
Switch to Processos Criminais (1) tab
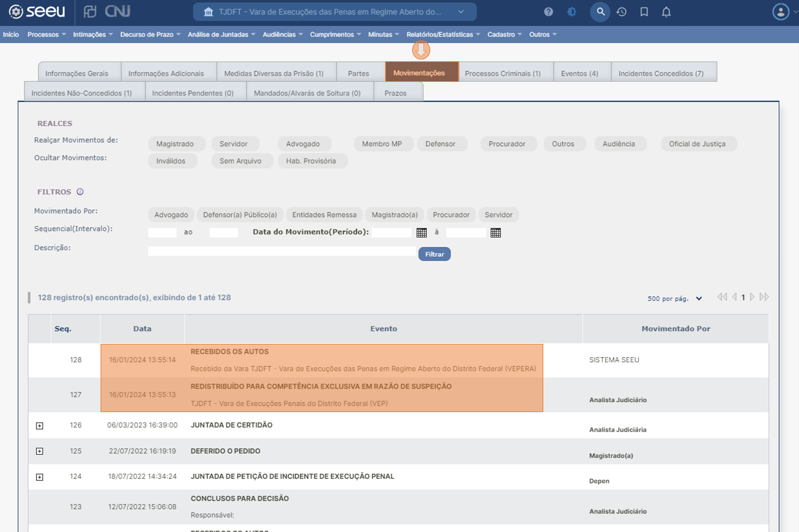click(506, 72)
